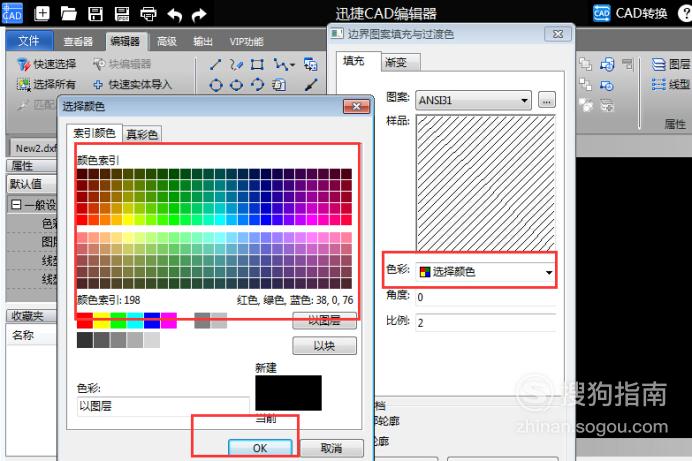Click the 快速实体导入 entity import tool

coord(132,84)
